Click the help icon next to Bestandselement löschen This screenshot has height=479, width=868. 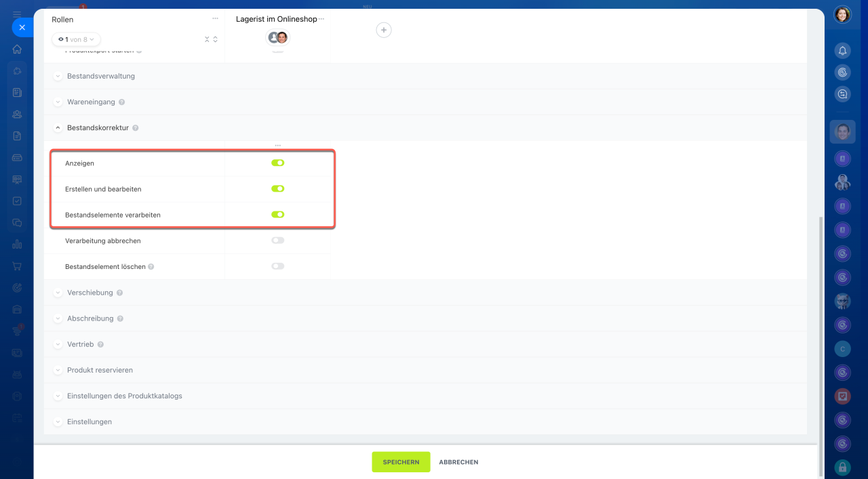pyautogui.click(x=151, y=267)
